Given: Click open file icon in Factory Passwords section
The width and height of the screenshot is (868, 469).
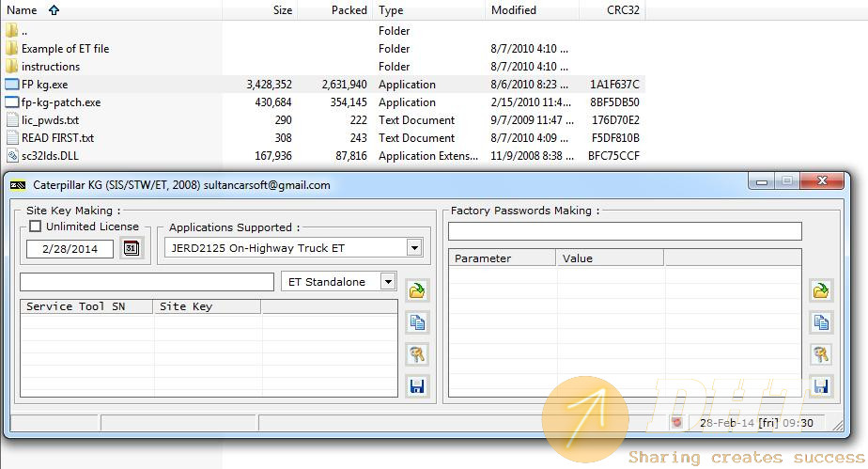Looking at the screenshot, I should click(x=821, y=290).
